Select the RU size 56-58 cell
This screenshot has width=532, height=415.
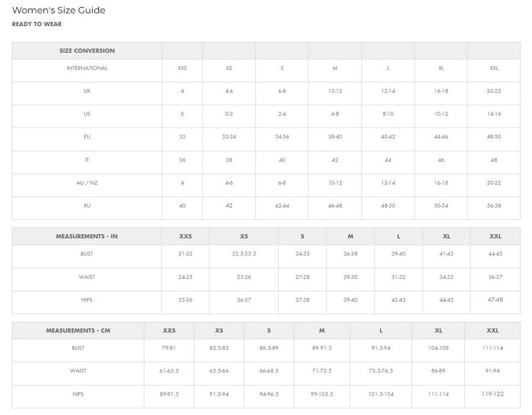494,206
